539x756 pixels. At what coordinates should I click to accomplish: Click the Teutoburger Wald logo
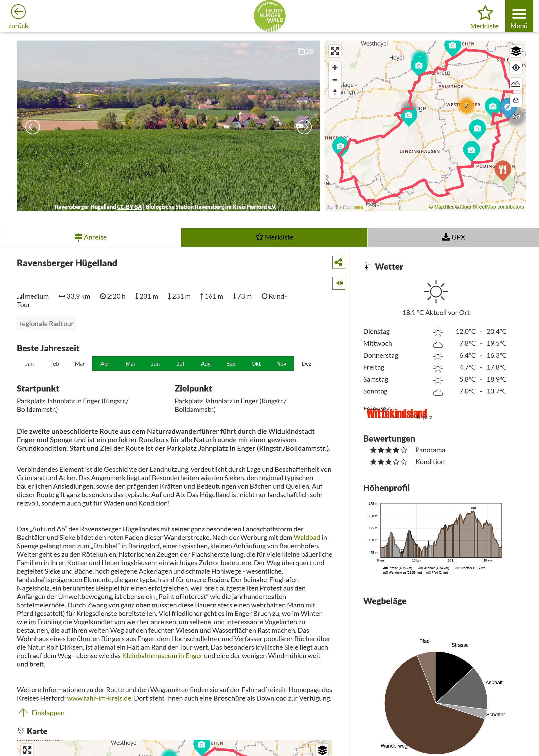pyautogui.click(x=270, y=16)
